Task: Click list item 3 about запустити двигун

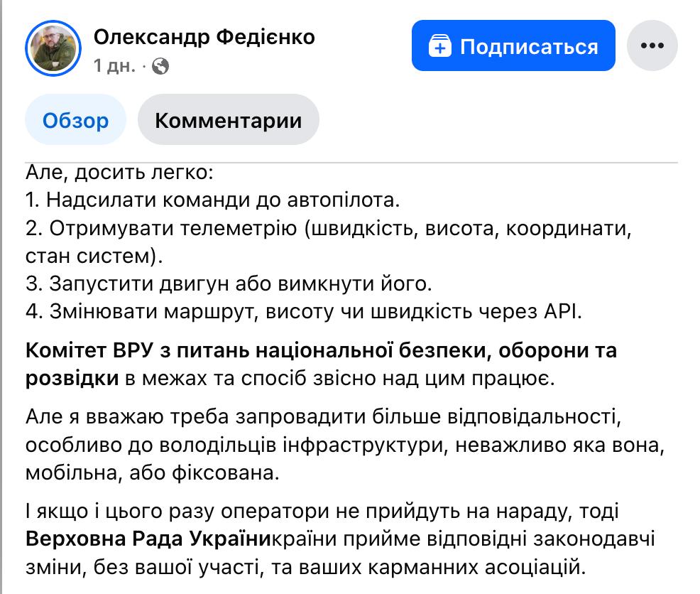Action: click(x=228, y=283)
